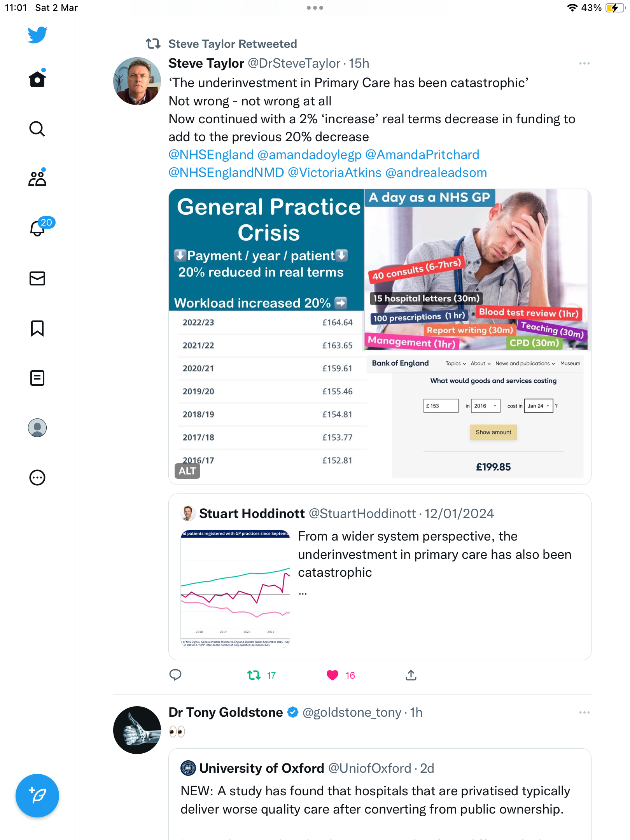Open the Home feed icon
This screenshot has width=630, height=840.
37,79
